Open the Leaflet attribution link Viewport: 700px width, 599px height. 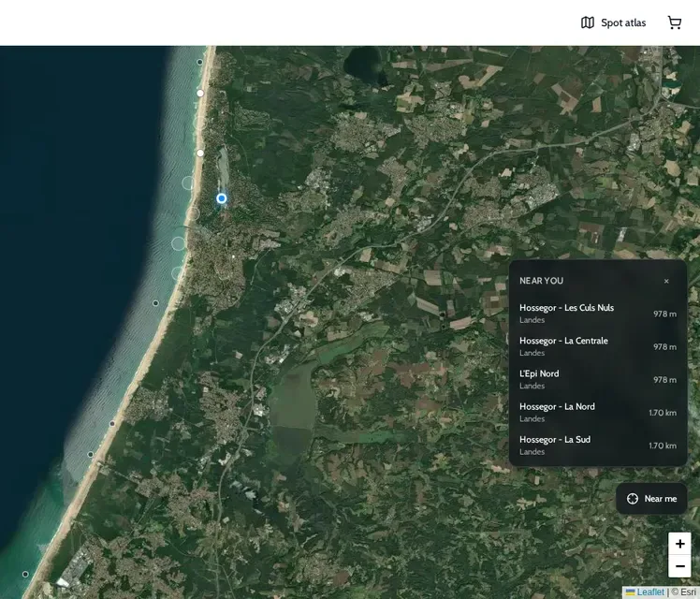click(x=645, y=592)
